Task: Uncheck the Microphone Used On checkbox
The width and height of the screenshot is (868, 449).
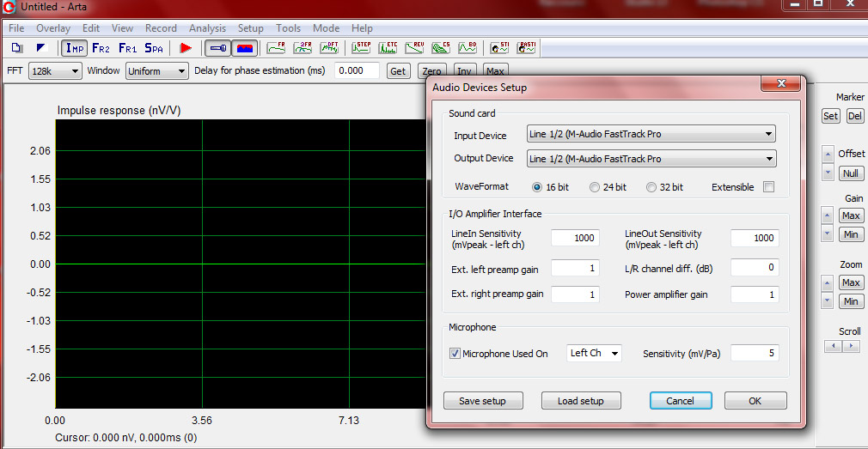Action: pos(455,354)
